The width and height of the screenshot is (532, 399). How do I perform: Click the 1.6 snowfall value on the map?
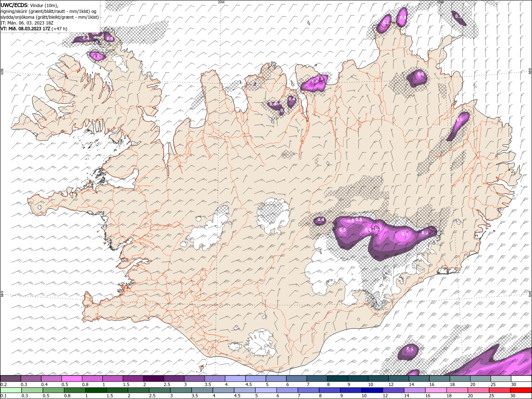coord(97,57)
